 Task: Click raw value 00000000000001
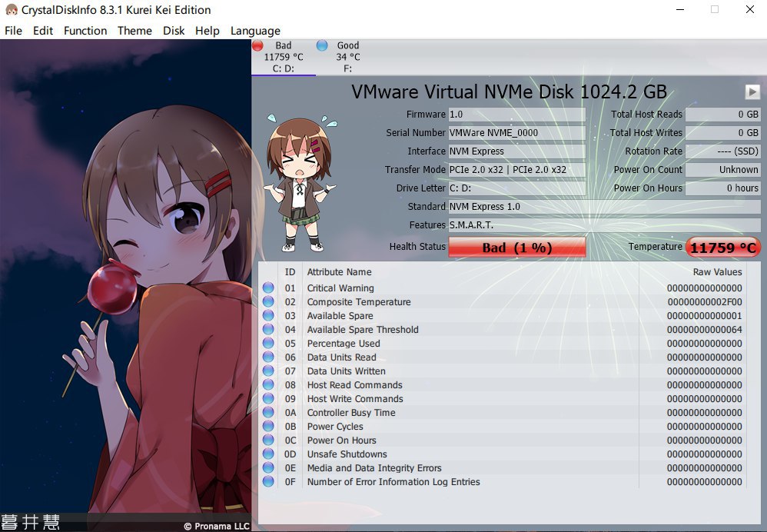click(705, 316)
